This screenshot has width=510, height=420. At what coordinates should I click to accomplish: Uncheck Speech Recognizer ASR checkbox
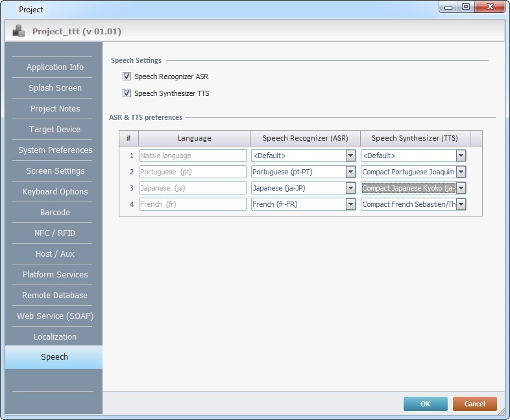click(x=127, y=76)
